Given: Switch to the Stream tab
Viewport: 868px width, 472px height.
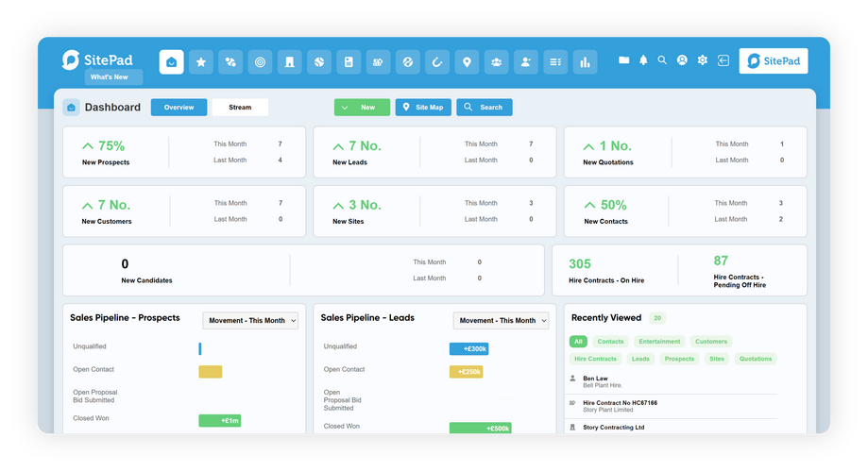Looking at the screenshot, I should tap(240, 108).
